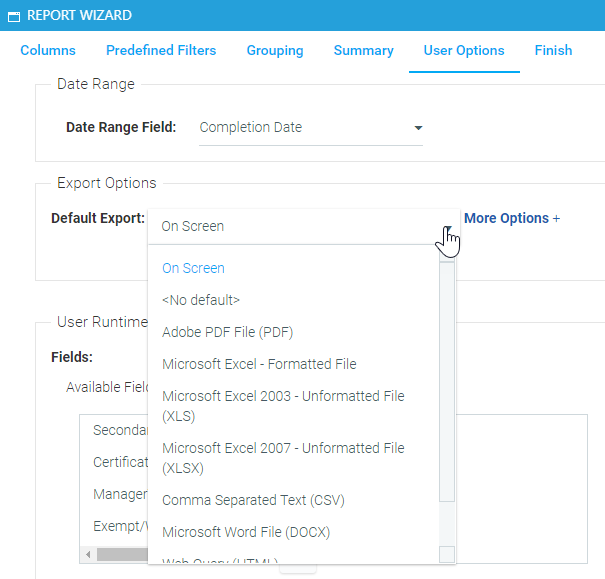The image size is (605, 579).
Task: Choose On Screen from export list
Action: [193, 268]
